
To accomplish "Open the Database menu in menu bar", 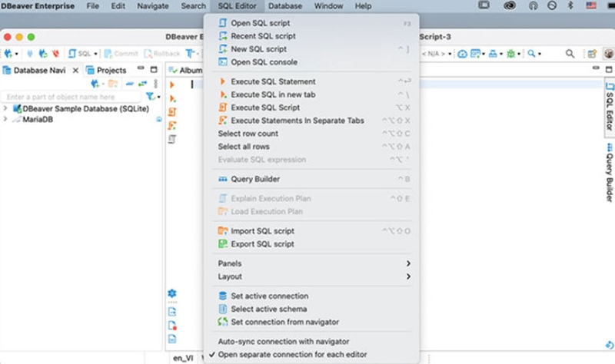I will point(285,6).
